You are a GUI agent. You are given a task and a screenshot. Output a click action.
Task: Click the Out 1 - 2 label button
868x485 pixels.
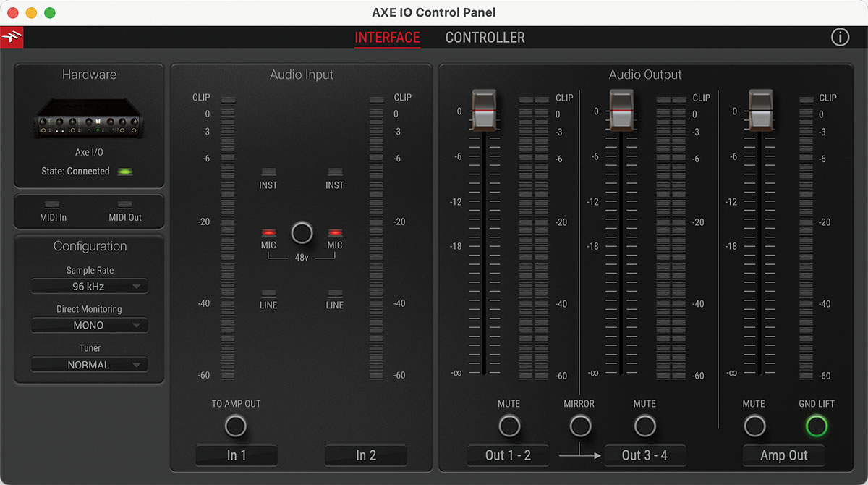(x=508, y=455)
